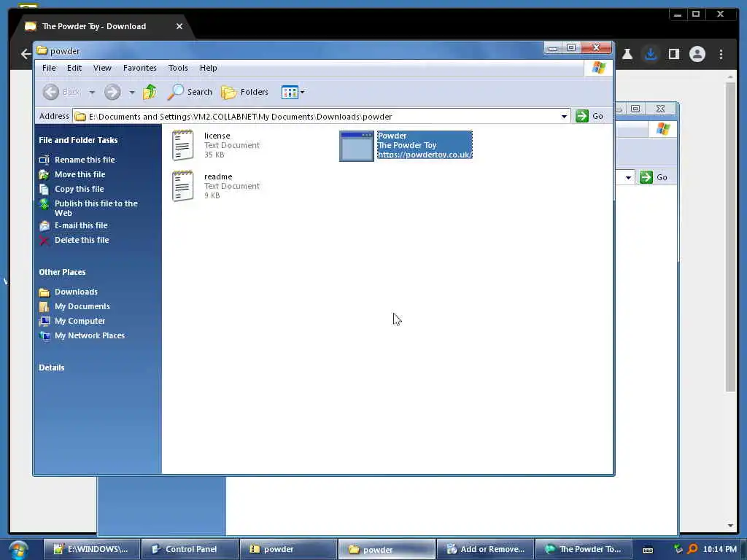Open Chrome downloads icon
The height and width of the screenshot is (560, 747).
[x=650, y=54]
